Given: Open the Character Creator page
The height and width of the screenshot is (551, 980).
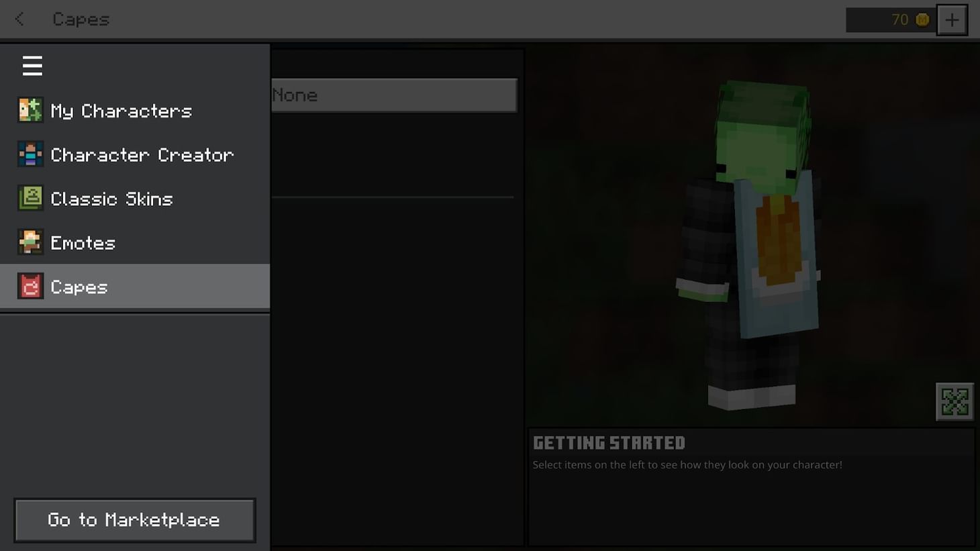Looking at the screenshot, I should 142,154.
